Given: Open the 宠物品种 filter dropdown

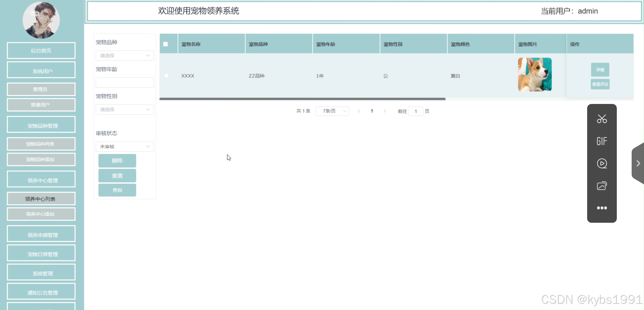Looking at the screenshot, I should click(125, 55).
